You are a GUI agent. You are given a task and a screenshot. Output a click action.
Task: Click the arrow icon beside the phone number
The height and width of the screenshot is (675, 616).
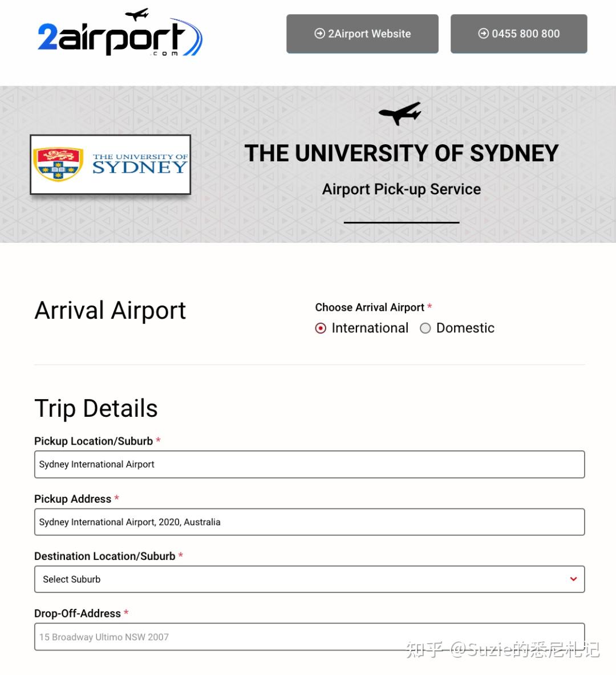click(x=483, y=34)
